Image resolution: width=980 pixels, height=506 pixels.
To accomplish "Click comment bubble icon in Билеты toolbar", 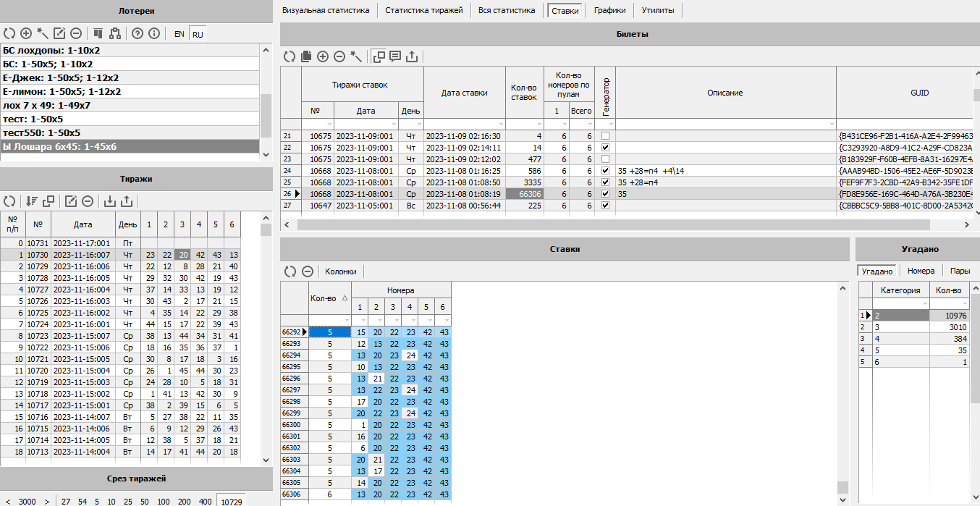I will [395, 56].
